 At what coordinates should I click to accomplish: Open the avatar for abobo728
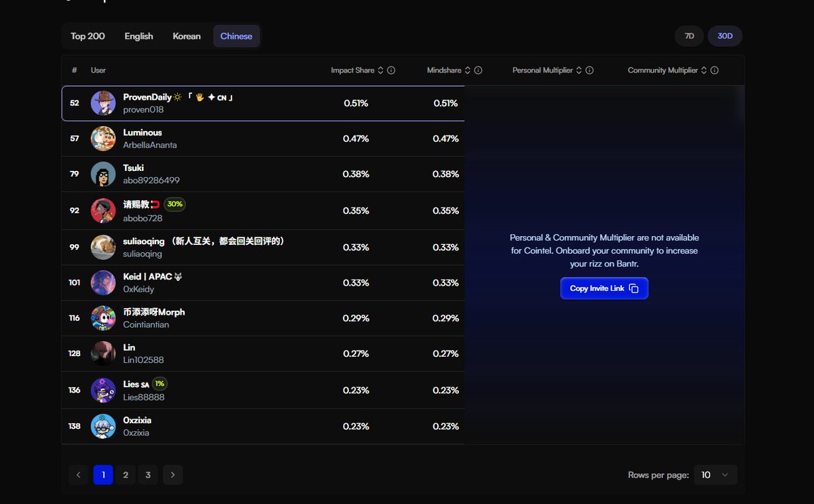point(103,210)
